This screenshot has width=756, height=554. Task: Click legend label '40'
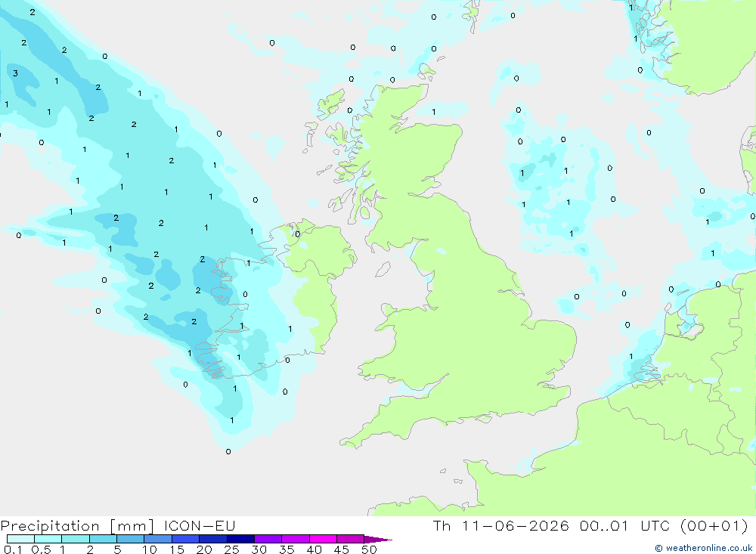314,549
